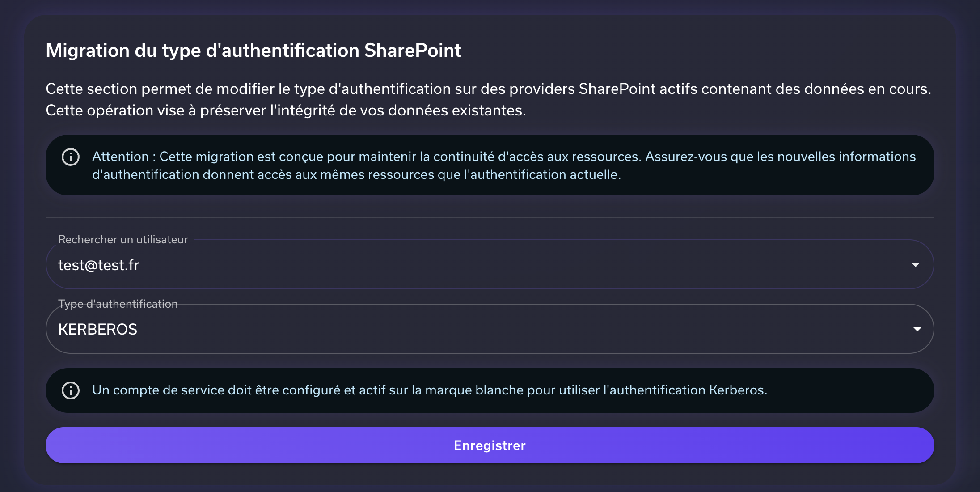The height and width of the screenshot is (492, 980).
Task: Open the authentication type dropdown arrow
Action: (x=917, y=329)
